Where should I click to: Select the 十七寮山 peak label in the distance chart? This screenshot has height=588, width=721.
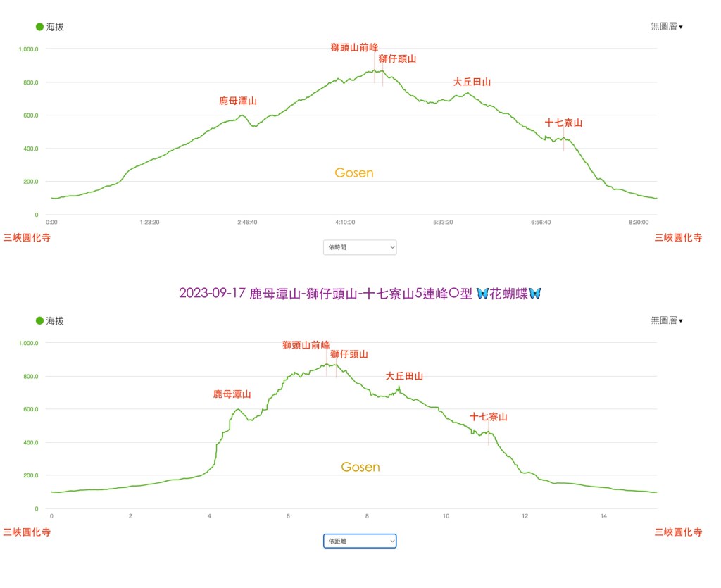click(x=489, y=417)
